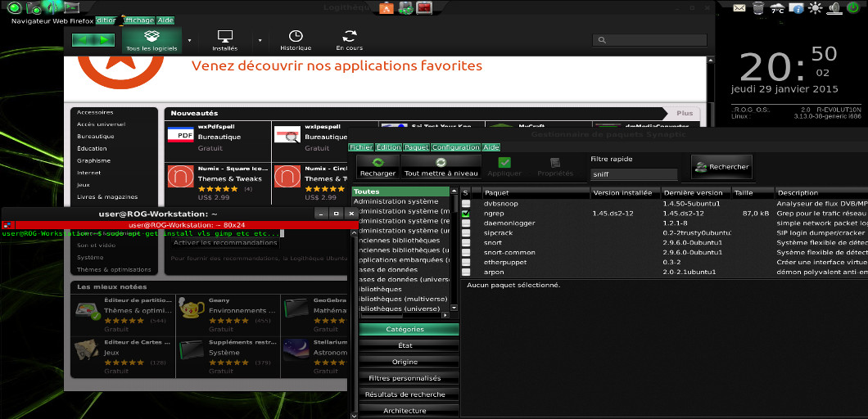Image resolution: width=868 pixels, height=419 pixels.
Task: Go forward with the Logithèque right arrow
Action: coord(103,40)
